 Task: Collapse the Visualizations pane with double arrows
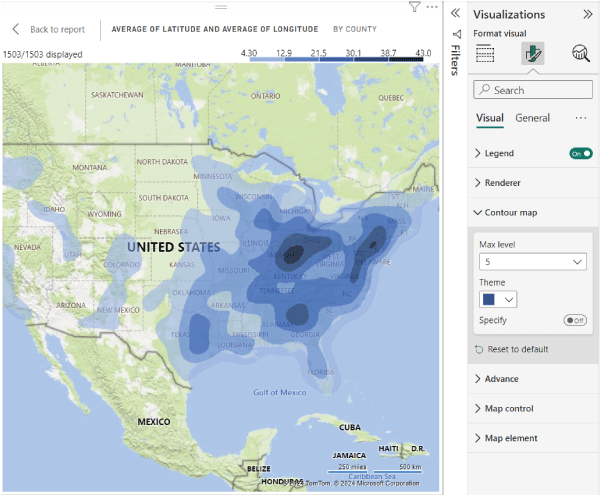tap(588, 15)
